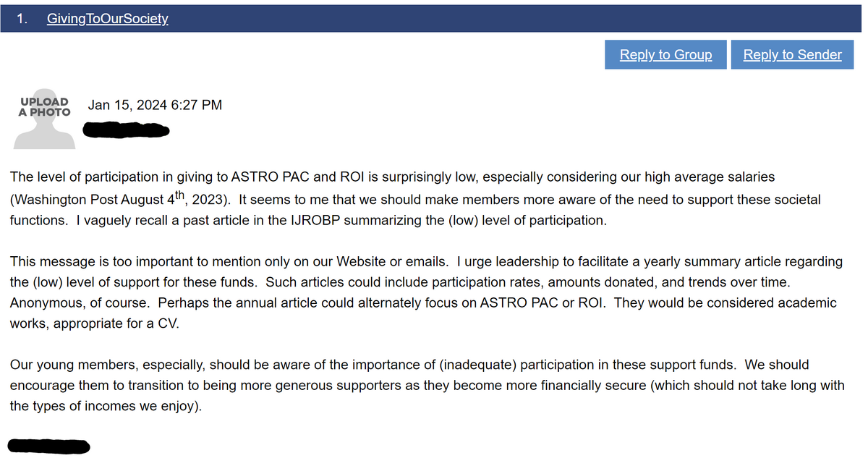Open the GivingToOurSociety thread title link
This screenshot has width=868, height=466.
pos(107,19)
